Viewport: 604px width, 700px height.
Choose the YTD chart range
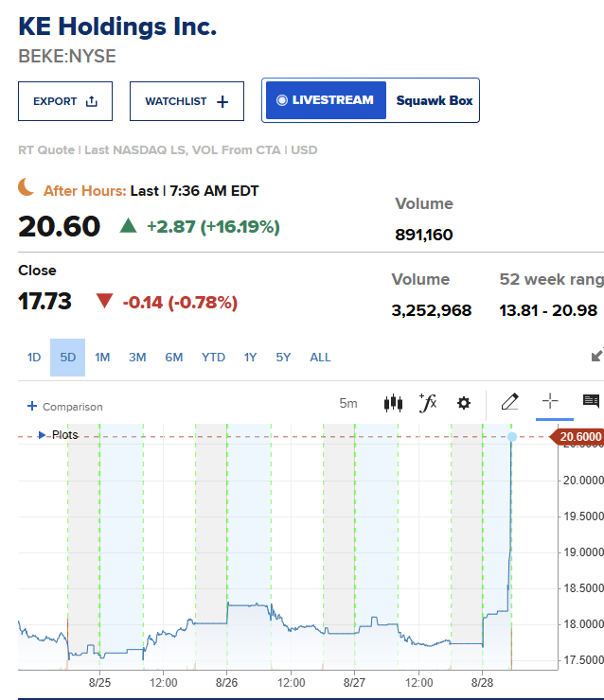pos(213,358)
